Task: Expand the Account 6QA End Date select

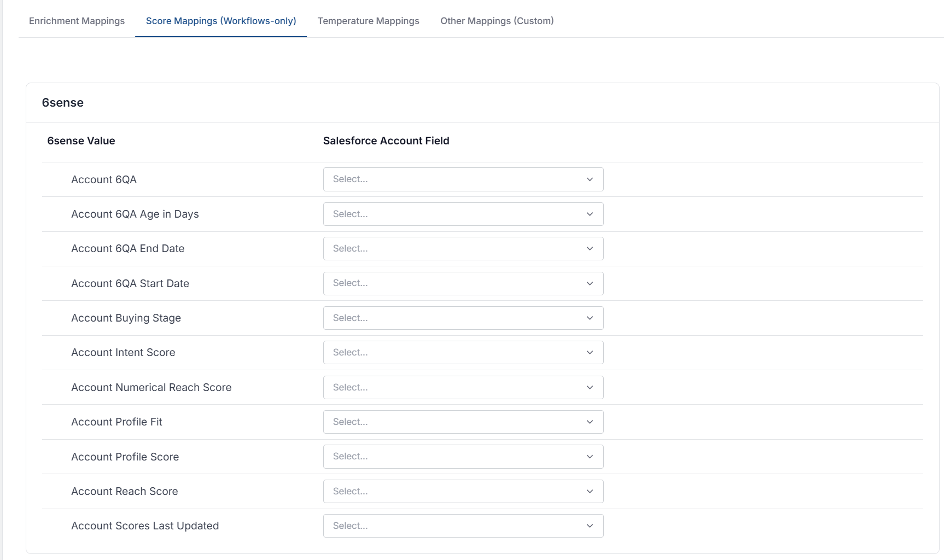Action: (463, 249)
